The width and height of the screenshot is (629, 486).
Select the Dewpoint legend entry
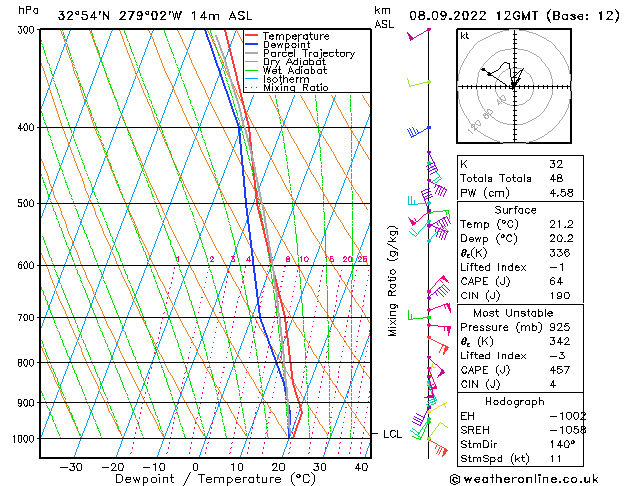(x=288, y=44)
